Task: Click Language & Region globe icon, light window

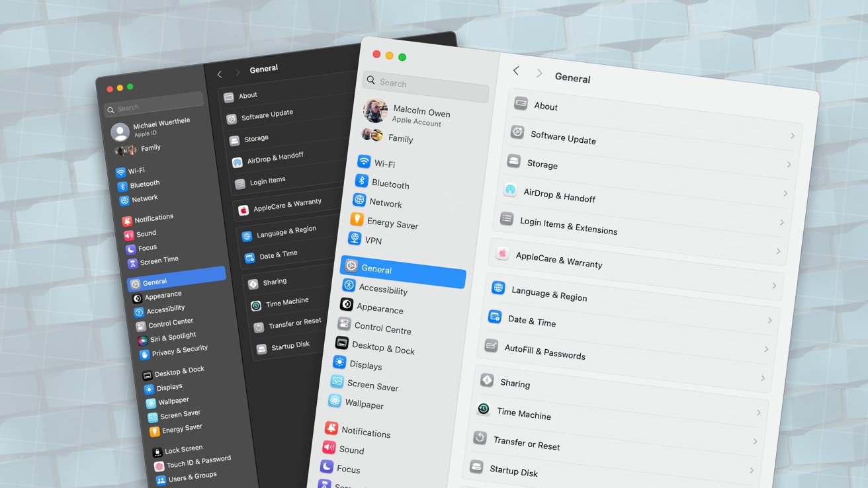Action: click(498, 288)
